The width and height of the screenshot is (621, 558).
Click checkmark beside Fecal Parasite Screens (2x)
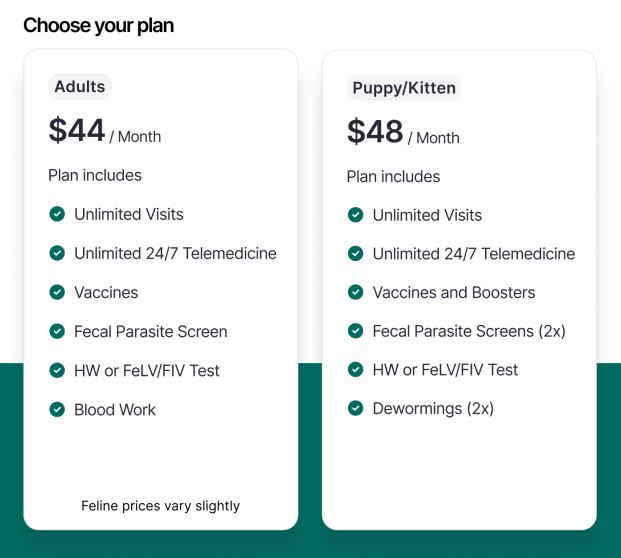355,331
